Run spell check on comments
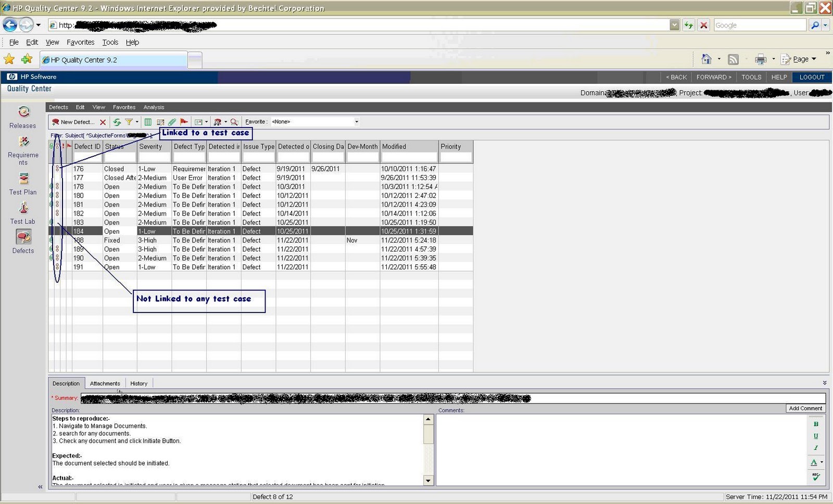This screenshot has height=504, width=833. pyautogui.click(x=816, y=476)
